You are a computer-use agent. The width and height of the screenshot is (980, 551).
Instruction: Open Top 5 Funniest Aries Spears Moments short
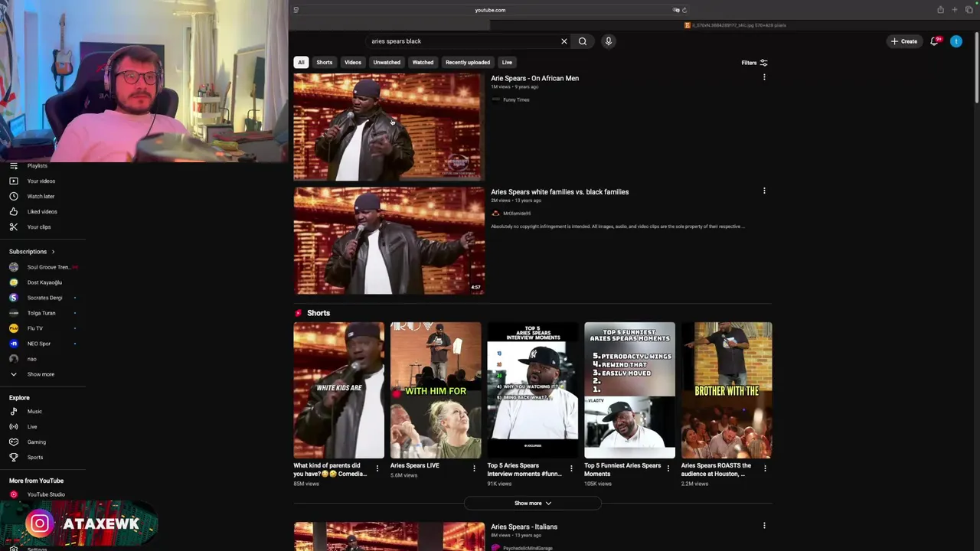(629, 390)
